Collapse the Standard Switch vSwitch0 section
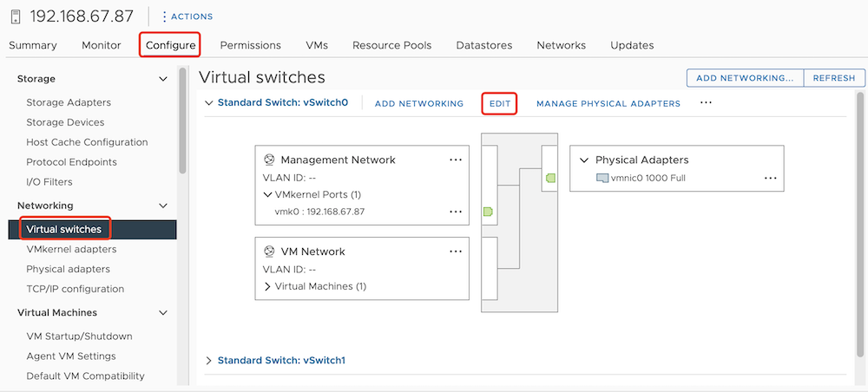This screenshot has height=392, width=868. [x=208, y=102]
